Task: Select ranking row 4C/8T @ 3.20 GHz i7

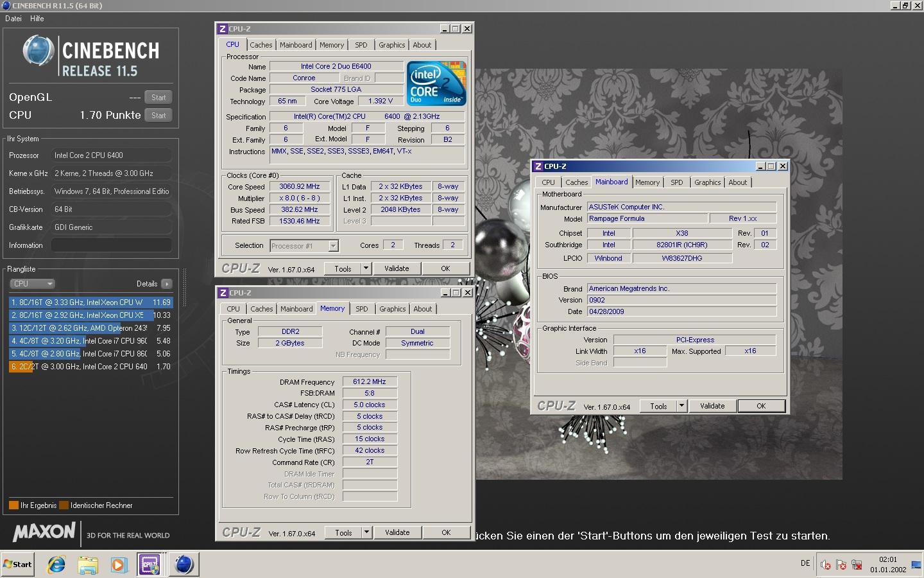Action: [x=90, y=341]
